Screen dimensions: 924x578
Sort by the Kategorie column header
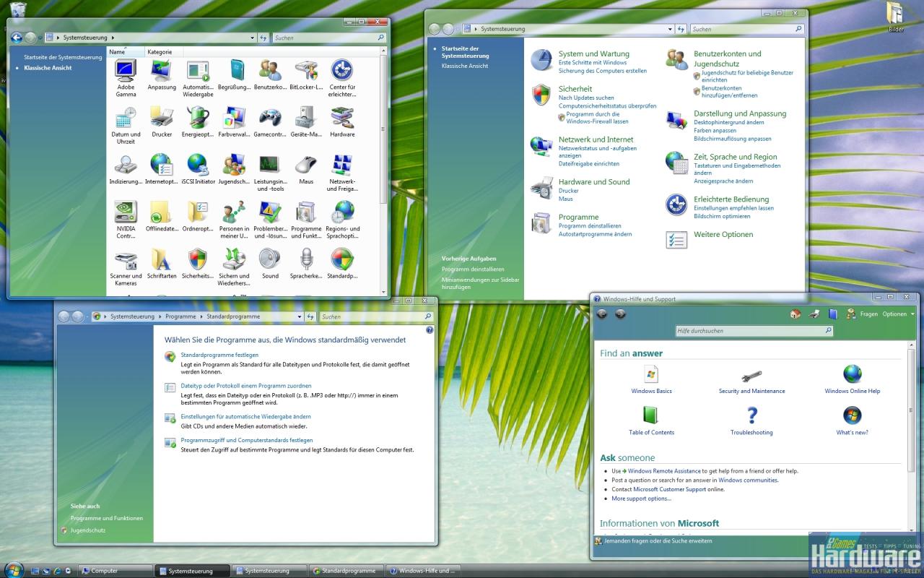[x=163, y=52]
